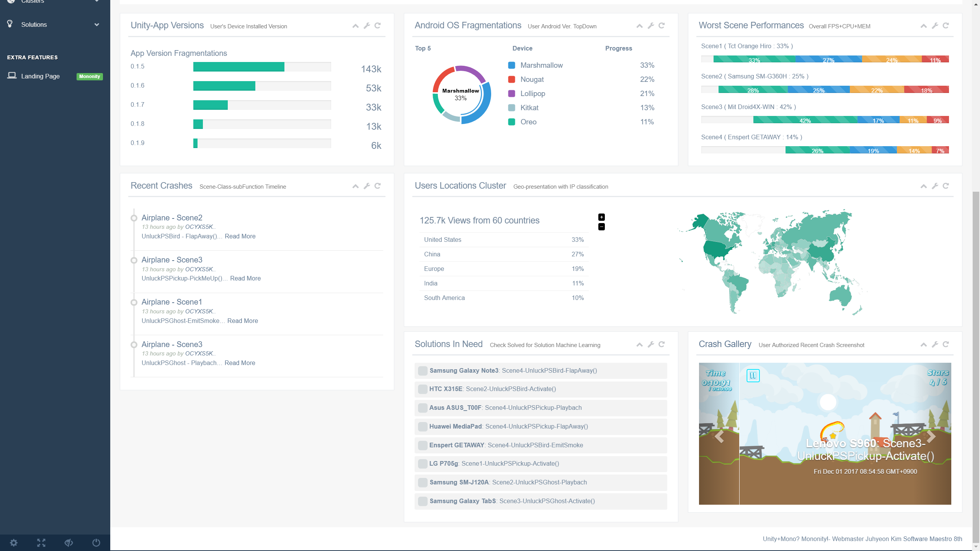Viewport: 980px width, 551px height.
Task: Open sidebar settings gear icon
Action: coord(14,543)
